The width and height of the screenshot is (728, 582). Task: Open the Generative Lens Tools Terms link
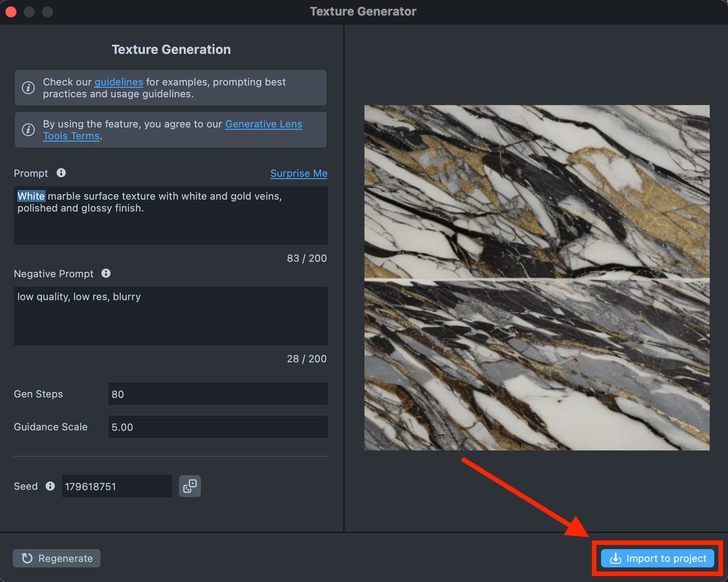[x=263, y=124]
